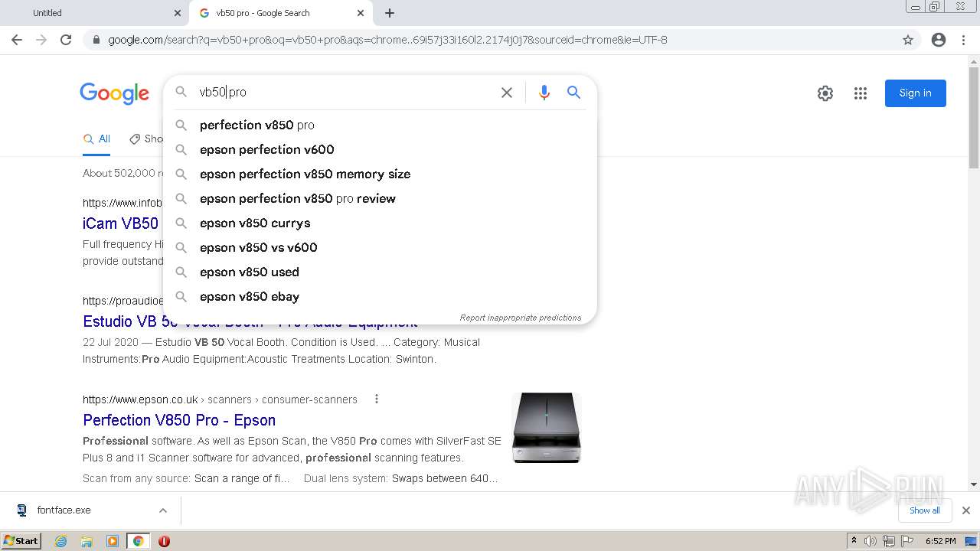The image size is (980, 551).
Task: Switch to the vb50 pro - Google Search tab
Action: [281, 13]
